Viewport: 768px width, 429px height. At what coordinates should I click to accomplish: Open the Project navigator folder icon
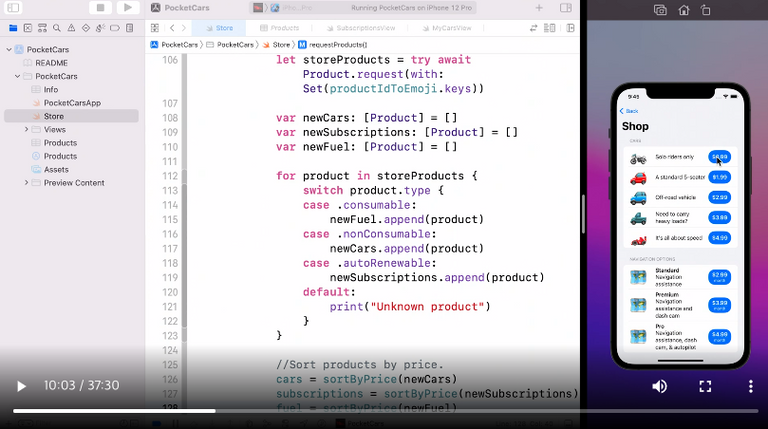(13, 28)
